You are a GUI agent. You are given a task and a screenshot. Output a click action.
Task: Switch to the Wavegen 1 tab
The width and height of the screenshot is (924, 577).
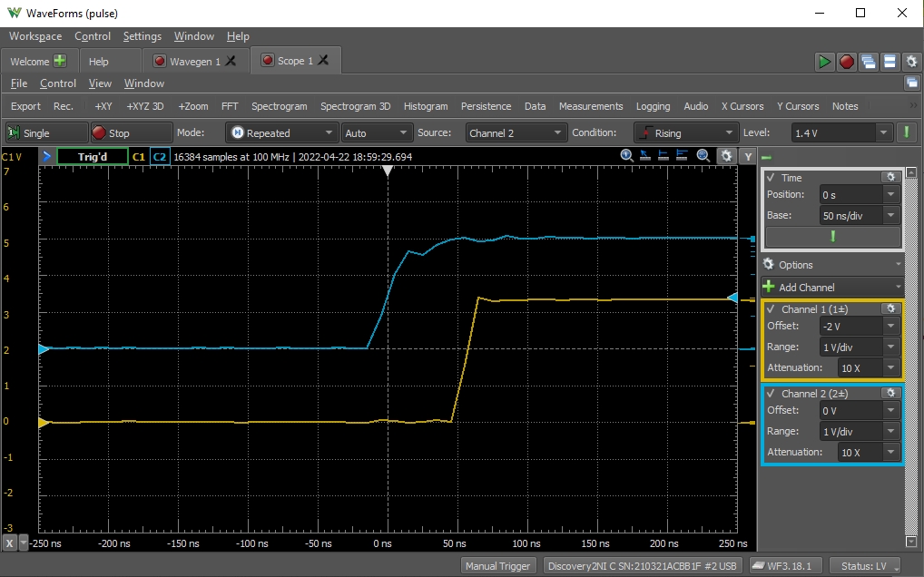pos(194,61)
